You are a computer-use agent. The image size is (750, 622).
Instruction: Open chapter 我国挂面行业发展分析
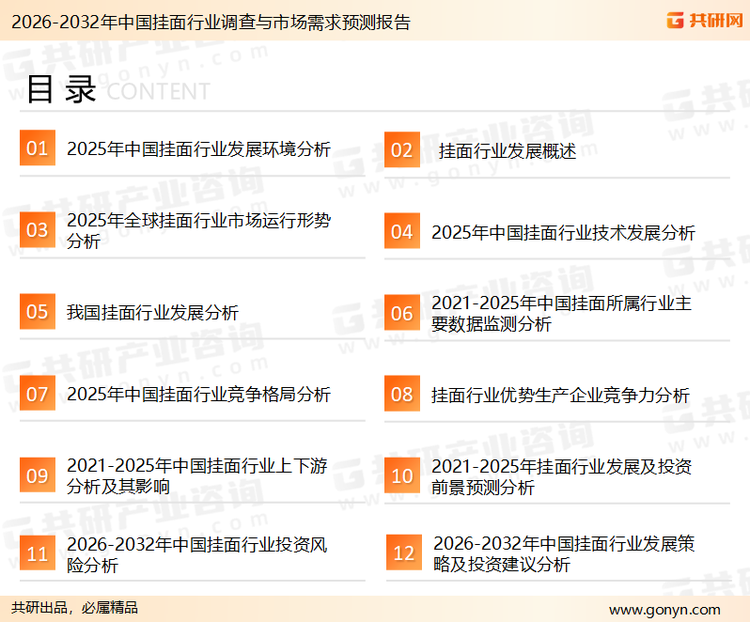click(x=153, y=312)
